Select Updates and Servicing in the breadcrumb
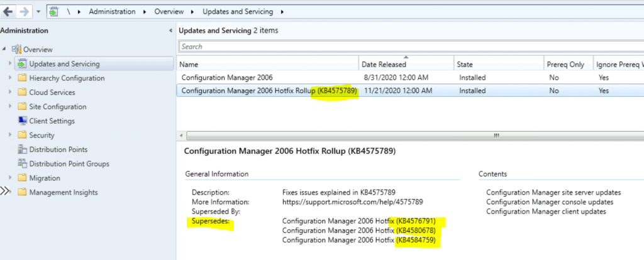The width and height of the screenshot is (644, 260). [238, 11]
